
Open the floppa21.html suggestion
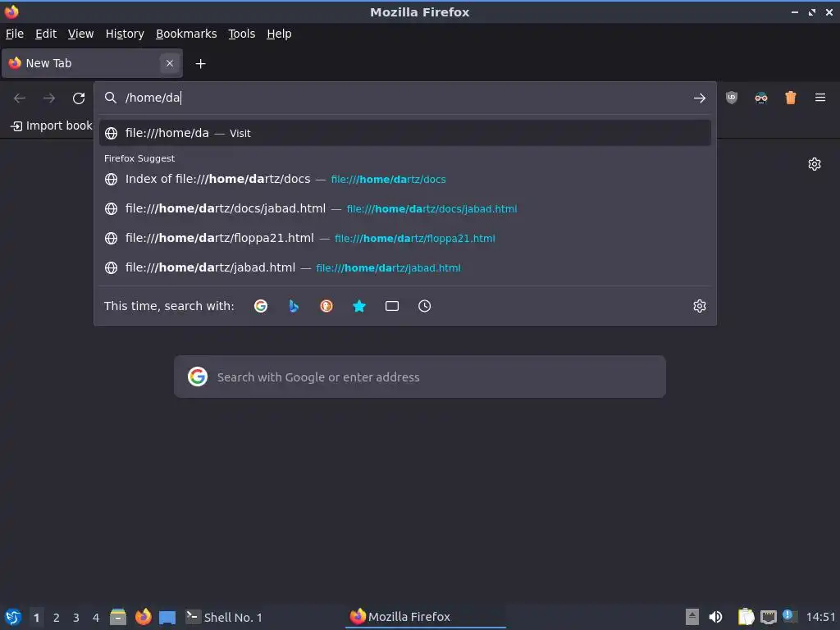tap(405, 238)
